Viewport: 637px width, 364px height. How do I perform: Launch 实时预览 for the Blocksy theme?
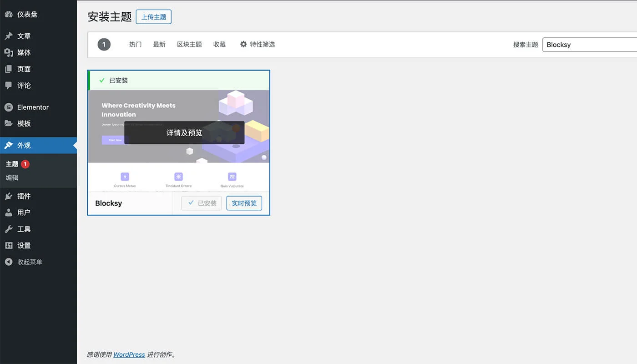click(244, 203)
